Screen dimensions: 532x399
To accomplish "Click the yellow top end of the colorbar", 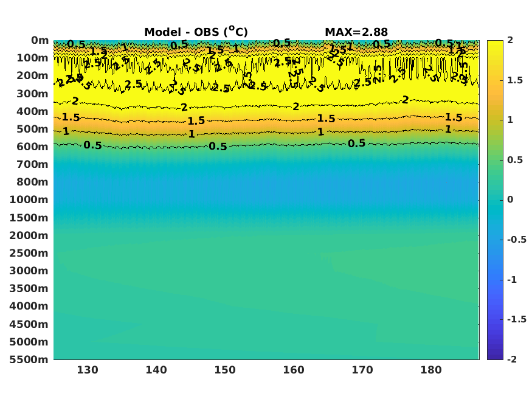I will click(x=495, y=43).
